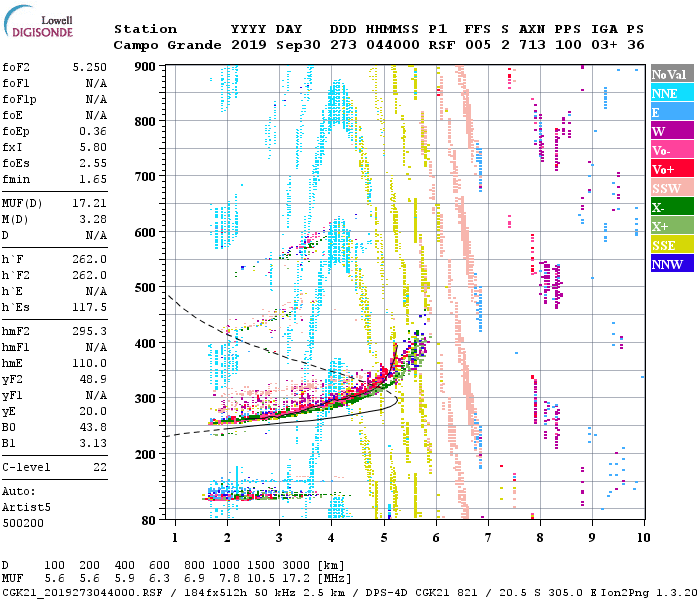This screenshot has width=700, height=600.
Task: Select the Vo- pink legend swatch
Action: (672, 150)
